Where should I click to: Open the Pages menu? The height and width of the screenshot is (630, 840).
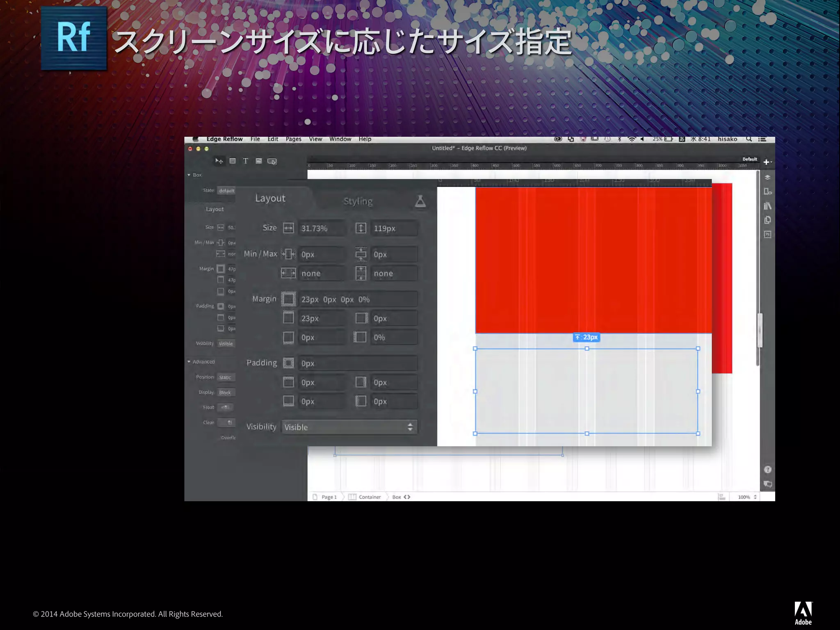coord(294,139)
